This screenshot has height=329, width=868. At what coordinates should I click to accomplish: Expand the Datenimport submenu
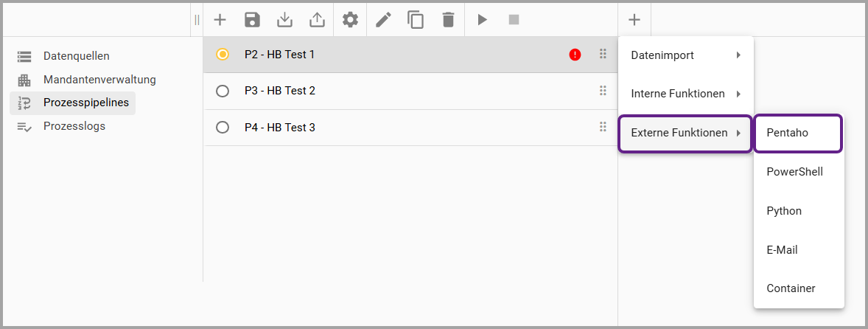pyautogui.click(x=685, y=55)
